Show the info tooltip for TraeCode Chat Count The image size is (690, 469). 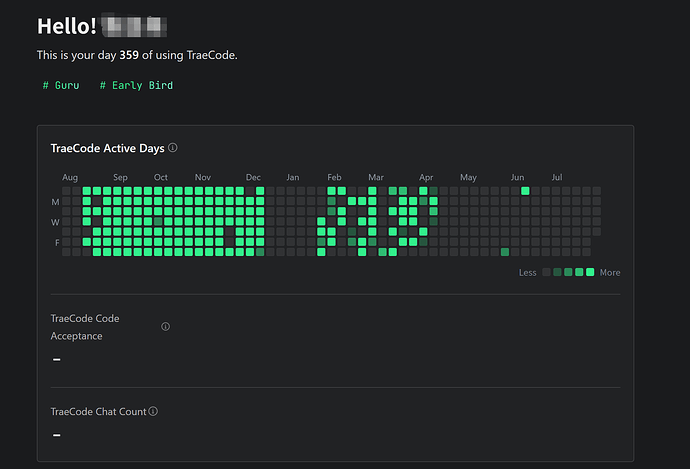153,411
